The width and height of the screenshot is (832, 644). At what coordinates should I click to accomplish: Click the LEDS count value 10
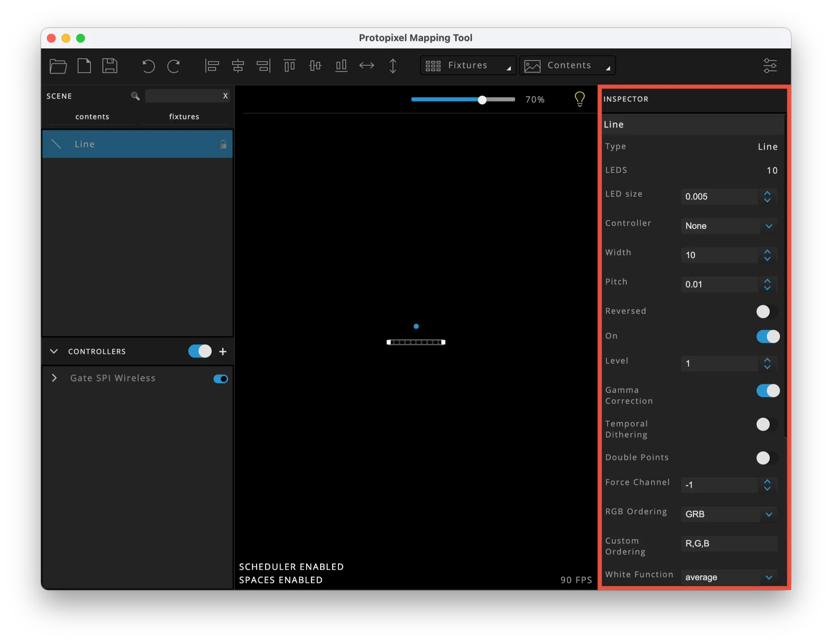(772, 171)
